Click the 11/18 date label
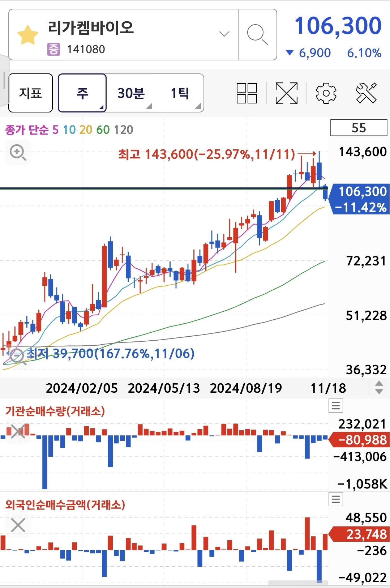 point(328,388)
